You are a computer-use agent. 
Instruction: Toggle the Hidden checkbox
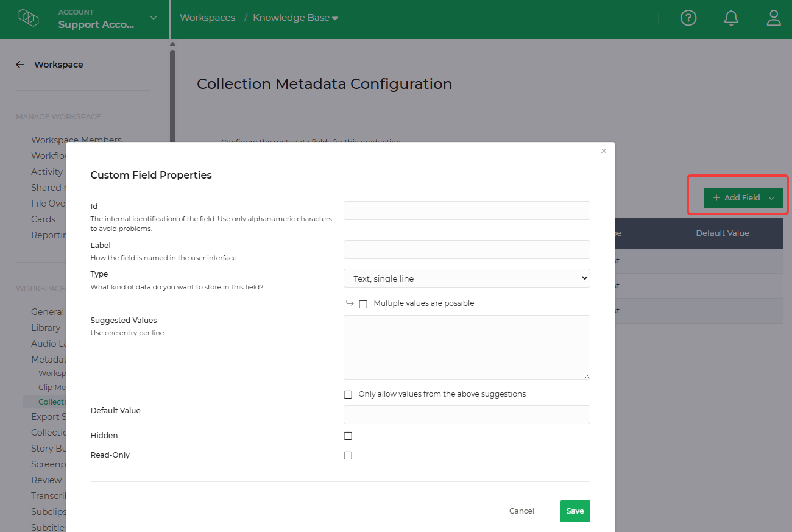[x=348, y=436]
